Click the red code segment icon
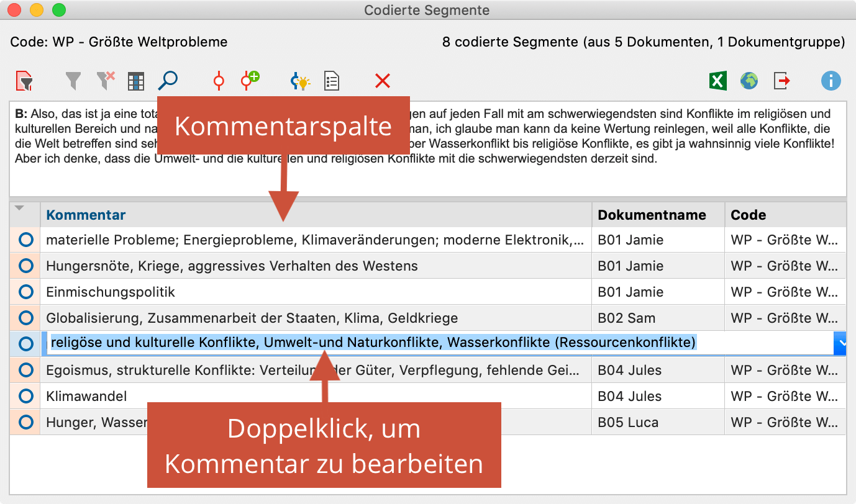 [218, 81]
